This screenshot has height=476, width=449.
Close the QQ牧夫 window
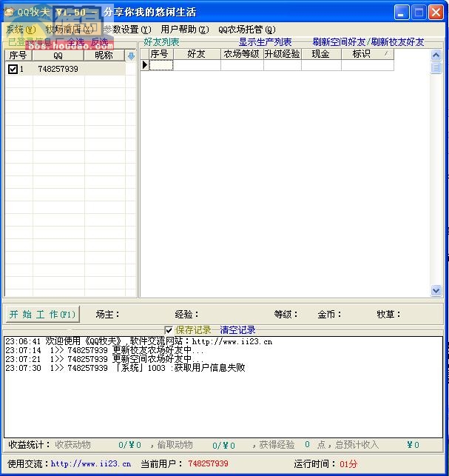click(x=436, y=13)
